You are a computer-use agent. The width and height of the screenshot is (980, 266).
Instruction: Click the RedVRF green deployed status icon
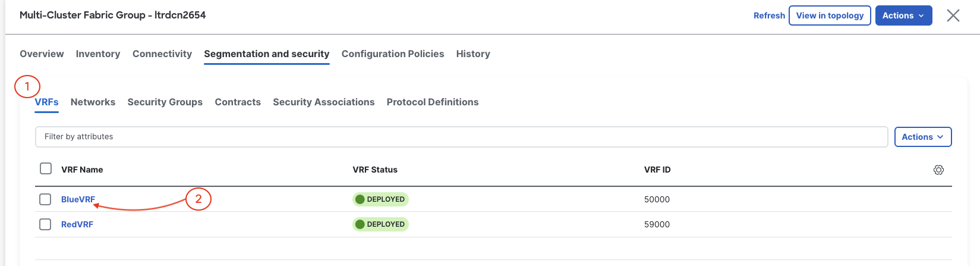360,224
